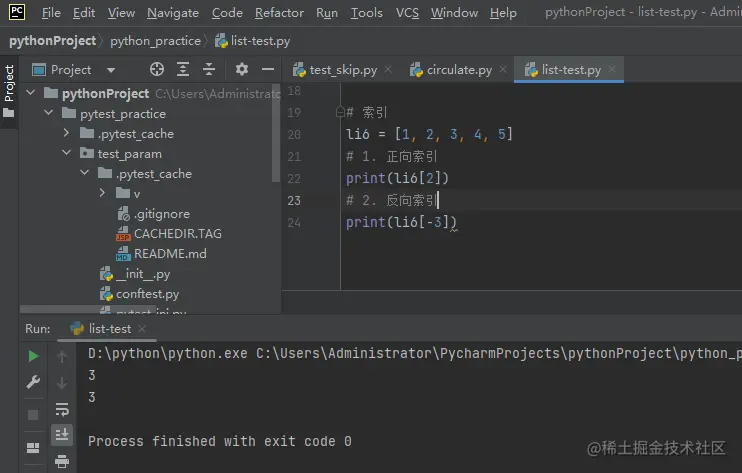Click the print icon in Run panel
This screenshot has height=473, width=742.
pos(62,460)
